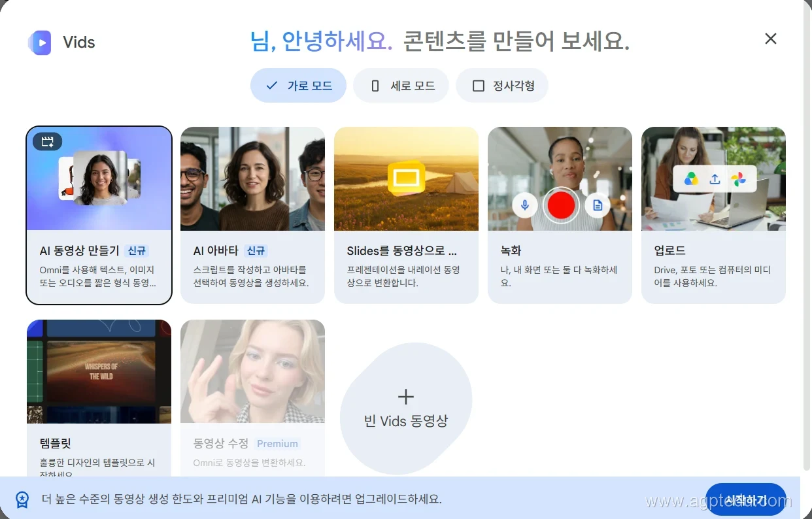Open the AI 아바타 card thumbnail

coord(252,178)
